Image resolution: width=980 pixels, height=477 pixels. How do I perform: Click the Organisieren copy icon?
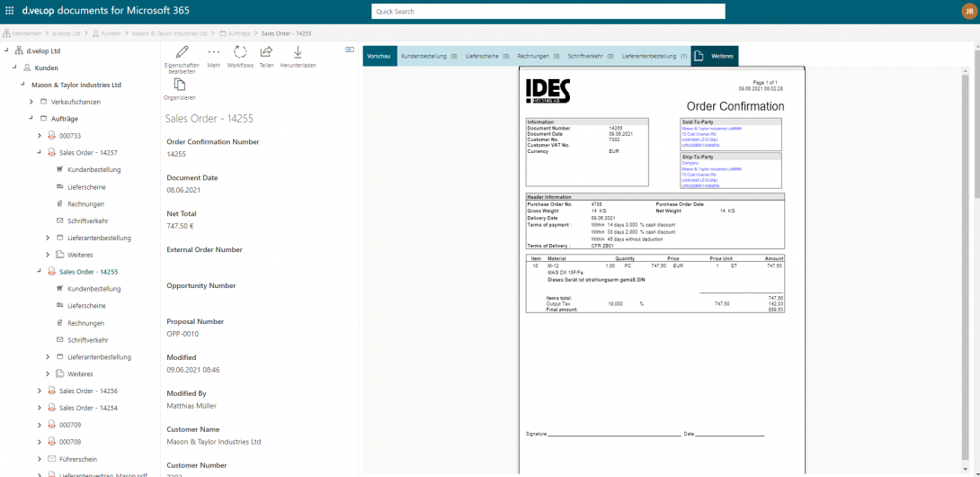(x=180, y=85)
